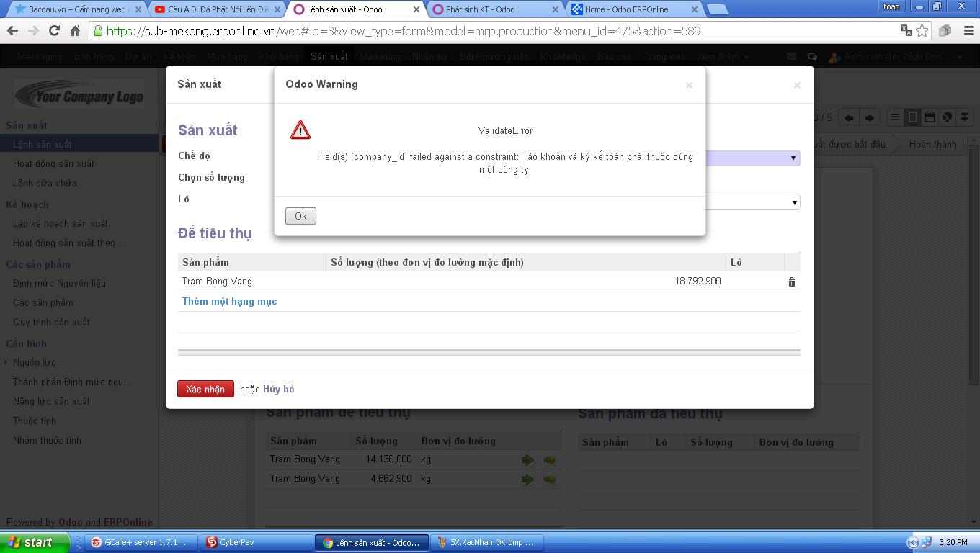Open the chat bubbles icon in top bar
Image resolution: width=980 pixels, height=553 pixels.
(x=812, y=56)
